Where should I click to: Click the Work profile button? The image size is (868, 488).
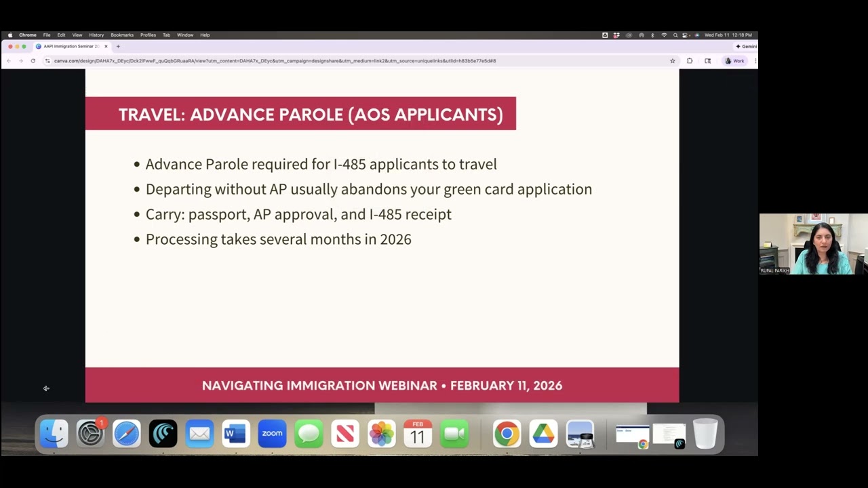tap(734, 61)
